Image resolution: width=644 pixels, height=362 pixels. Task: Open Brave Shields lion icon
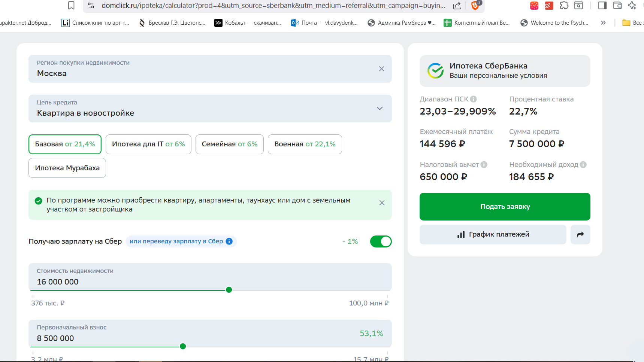click(x=475, y=5)
